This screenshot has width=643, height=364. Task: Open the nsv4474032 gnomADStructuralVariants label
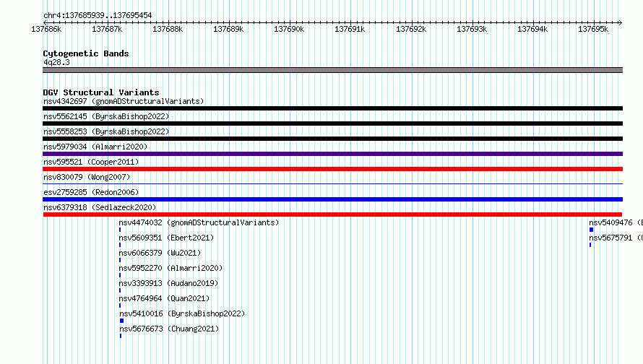(199, 222)
